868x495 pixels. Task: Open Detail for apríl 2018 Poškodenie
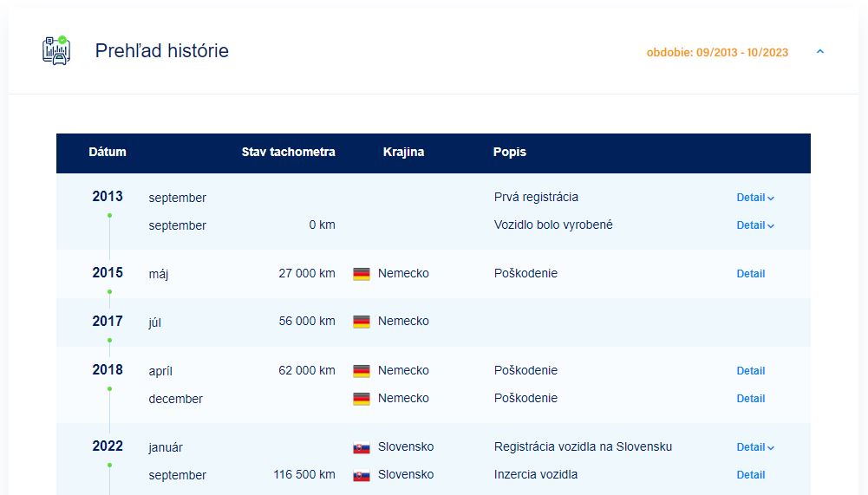pyautogui.click(x=751, y=371)
